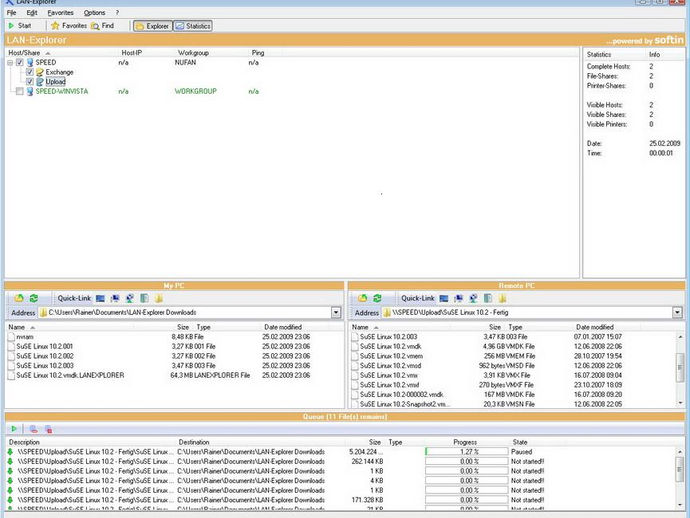
Task: Sort hosts by Host/Share column header
Action: (28, 53)
